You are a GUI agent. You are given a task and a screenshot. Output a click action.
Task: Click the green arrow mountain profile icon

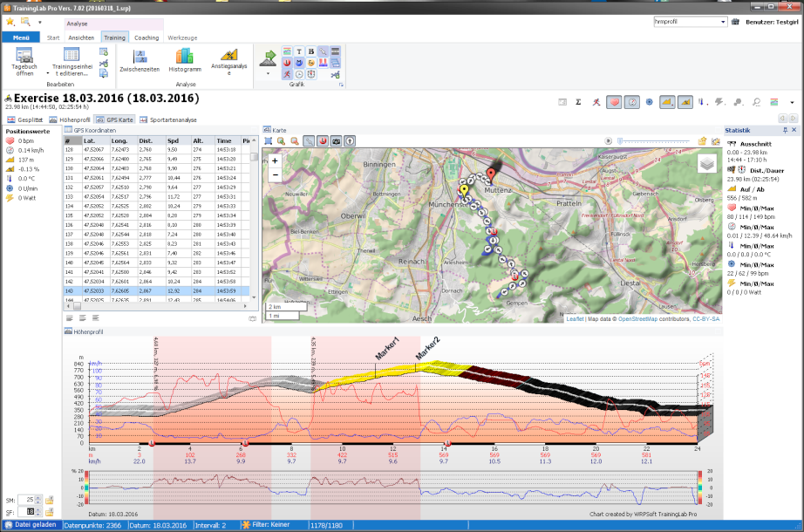(x=268, y=58)
